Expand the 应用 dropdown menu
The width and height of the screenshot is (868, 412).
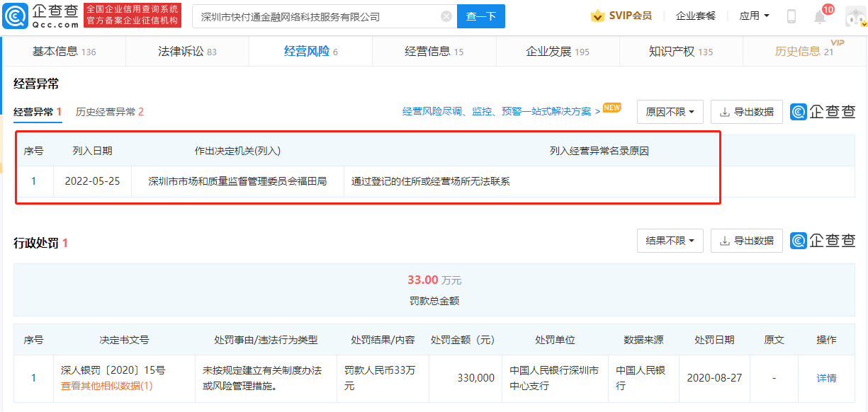[x=754, y=16]
